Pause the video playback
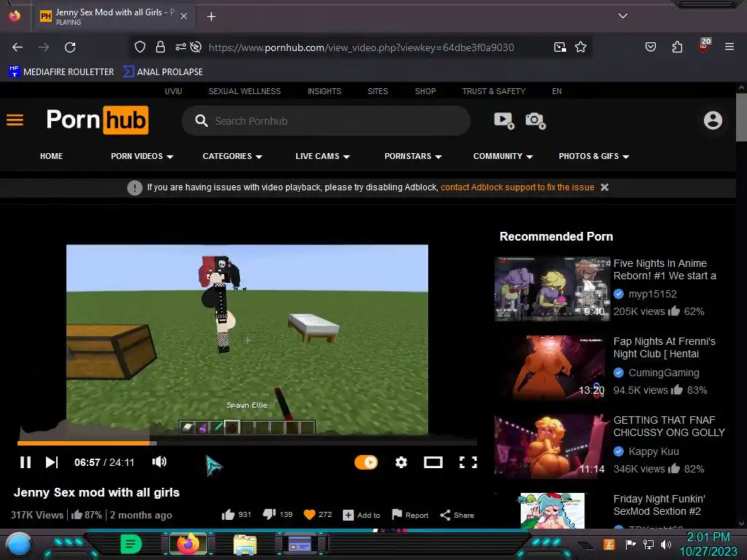Viewport: 747px width, 560px height. pyautogui.click(x=26, y=462)
